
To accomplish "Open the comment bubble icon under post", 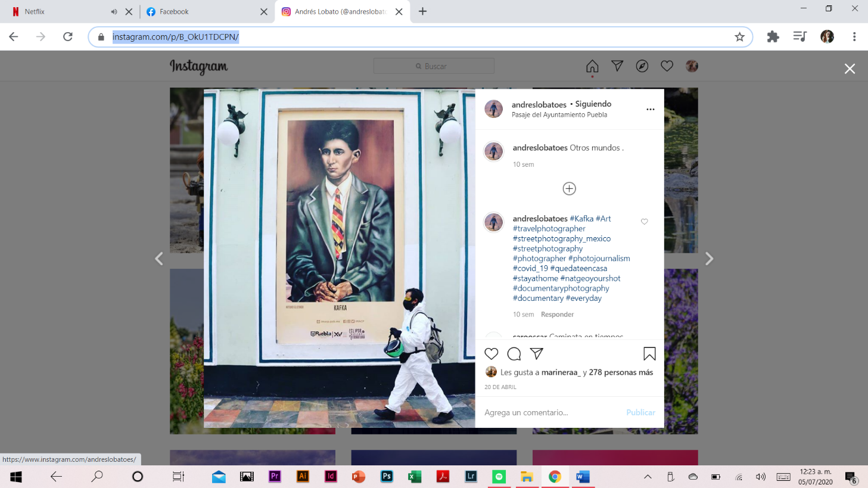I will (x=514, y=354).
